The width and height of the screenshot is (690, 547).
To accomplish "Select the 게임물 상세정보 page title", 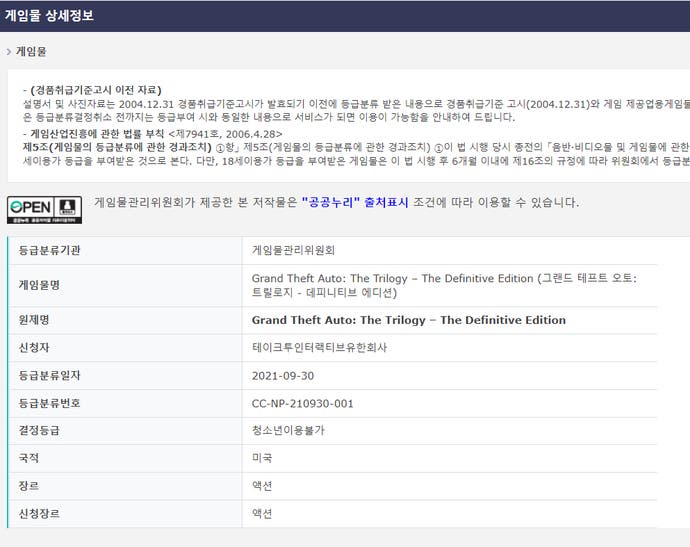I will [49, 16].
